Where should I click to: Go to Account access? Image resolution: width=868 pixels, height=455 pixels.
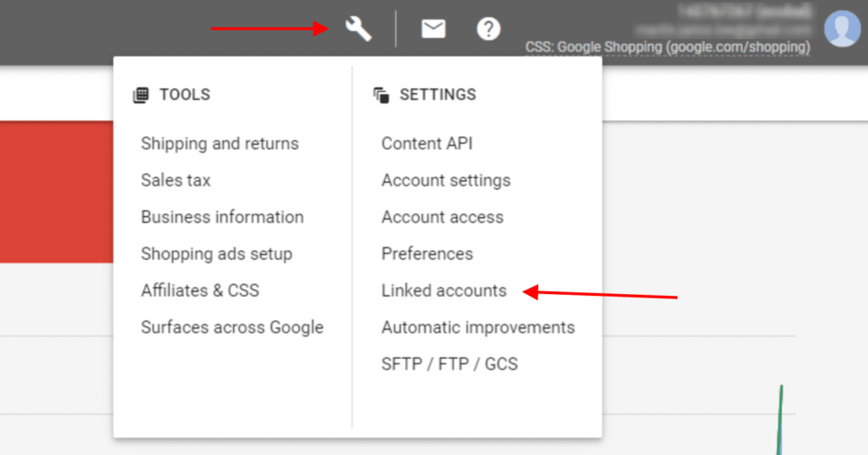tap(442, 217)
